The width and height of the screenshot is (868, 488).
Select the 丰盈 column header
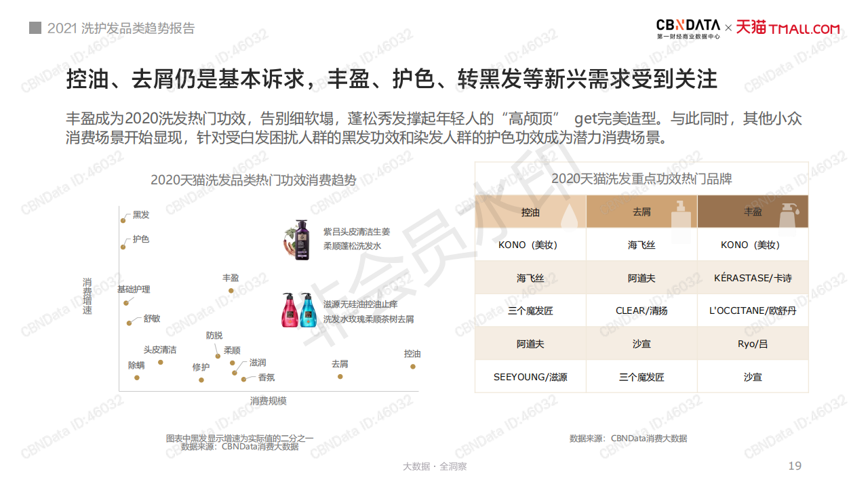pos(753,212)
